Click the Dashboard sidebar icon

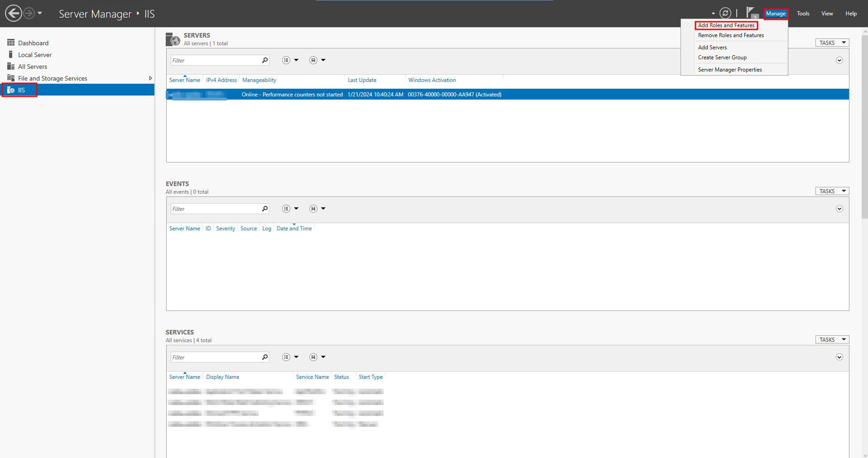[11, 43]
